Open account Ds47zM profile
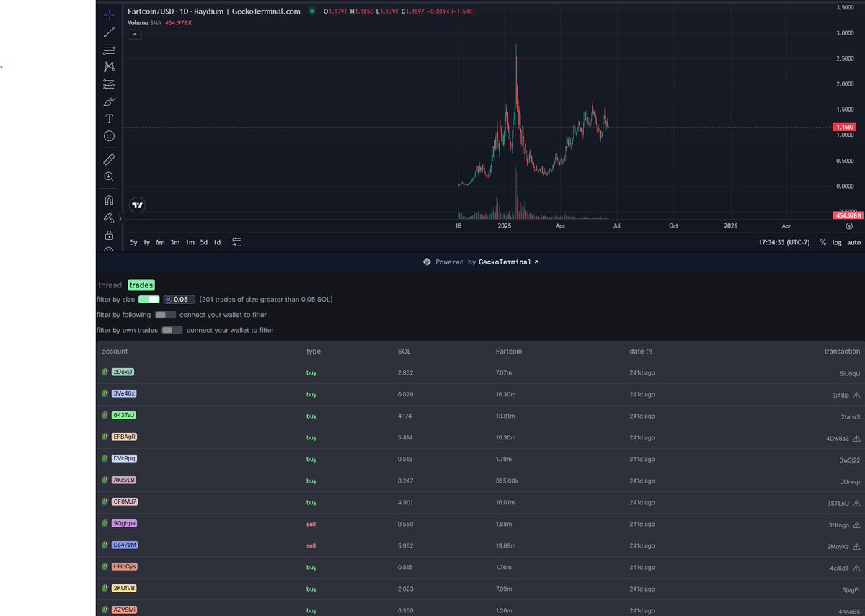865x616 pixels. point(124,545)
